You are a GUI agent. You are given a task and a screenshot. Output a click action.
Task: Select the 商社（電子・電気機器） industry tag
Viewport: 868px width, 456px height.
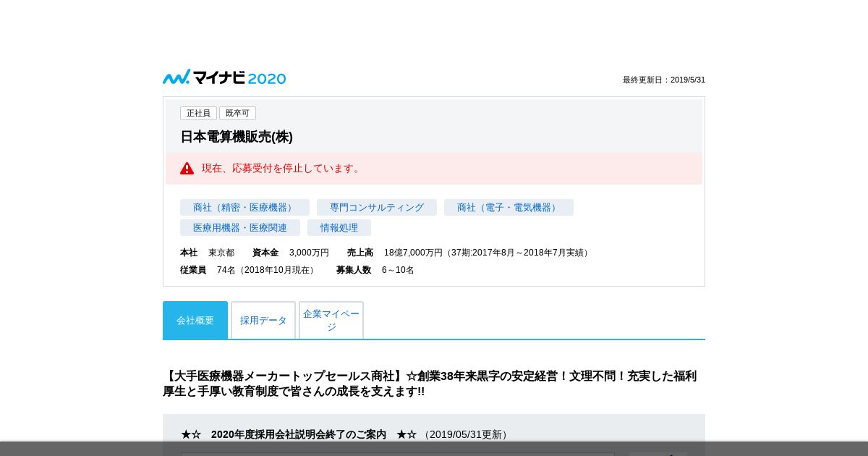[x=509, y=208]
